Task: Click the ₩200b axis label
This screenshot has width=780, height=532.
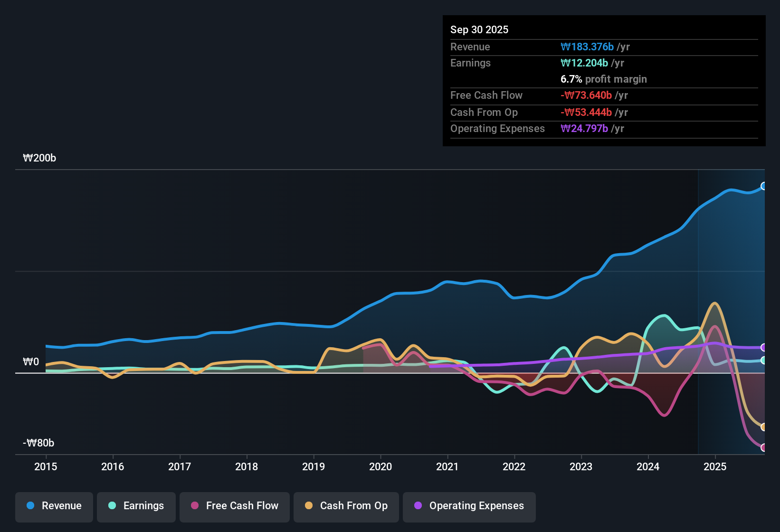Action: coord(39,158)
